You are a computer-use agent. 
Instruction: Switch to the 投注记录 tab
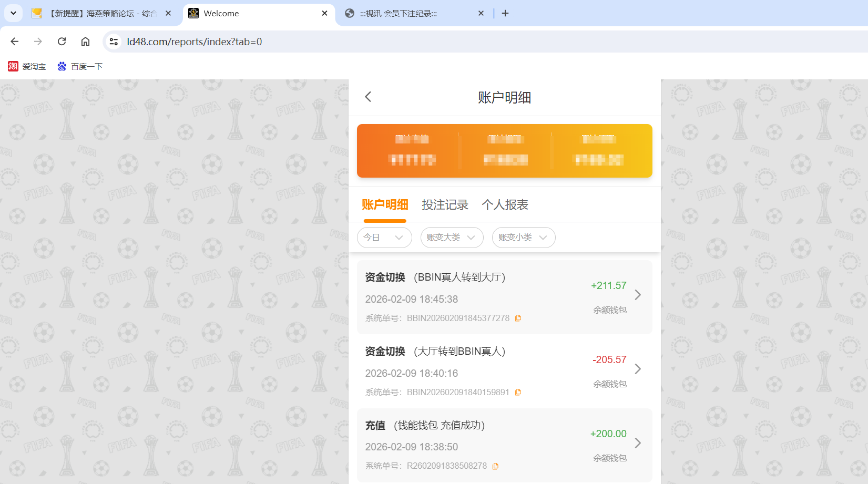coord(445,205)
